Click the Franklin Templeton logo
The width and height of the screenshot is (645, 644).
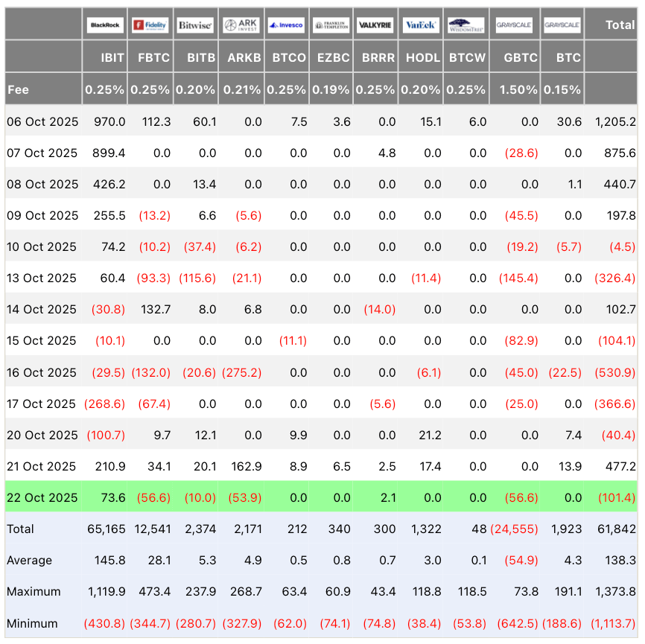click(x=331, y=25)
